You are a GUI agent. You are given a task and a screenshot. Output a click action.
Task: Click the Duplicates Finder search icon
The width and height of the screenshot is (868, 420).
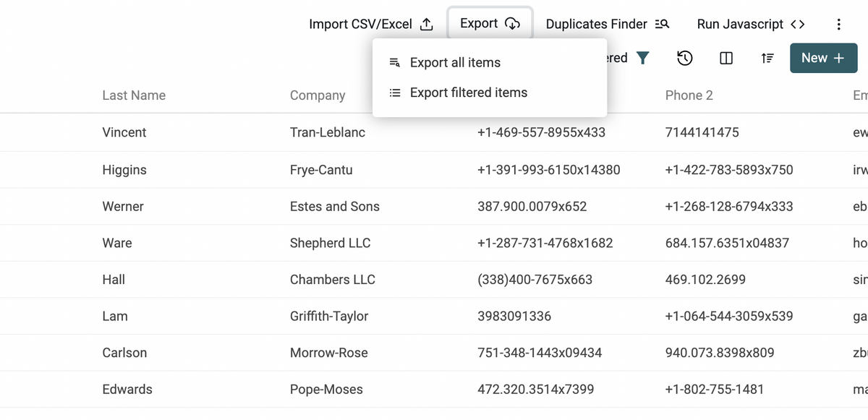tap(661, 24)
